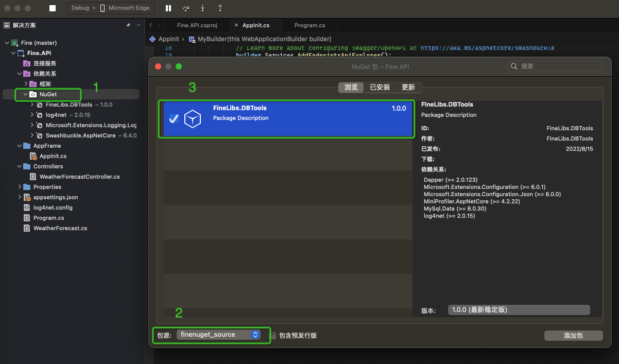Collapse the NuGet node in the tree
Image resolution: width=619 pixels, height=364 pixels.
pyautogui.click(x=25, y=94)
